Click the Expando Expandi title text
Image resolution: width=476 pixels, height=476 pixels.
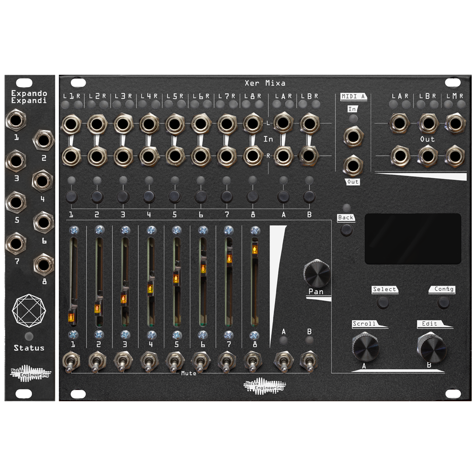(29, 97)
